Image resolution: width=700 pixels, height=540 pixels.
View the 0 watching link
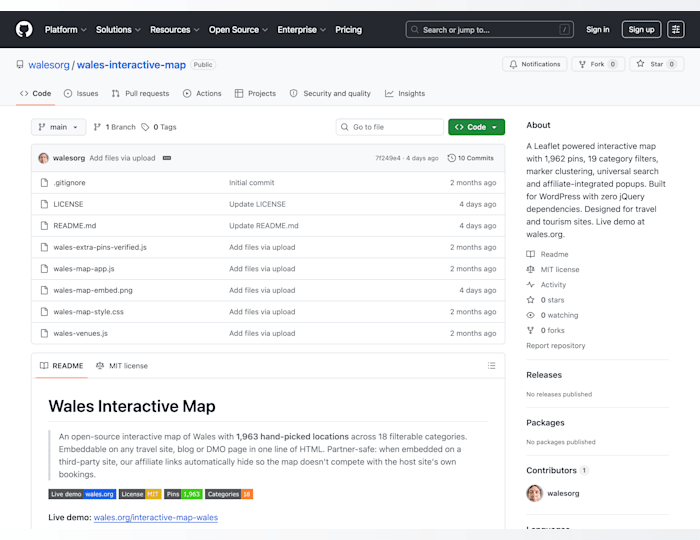click(x=552, y=315)
